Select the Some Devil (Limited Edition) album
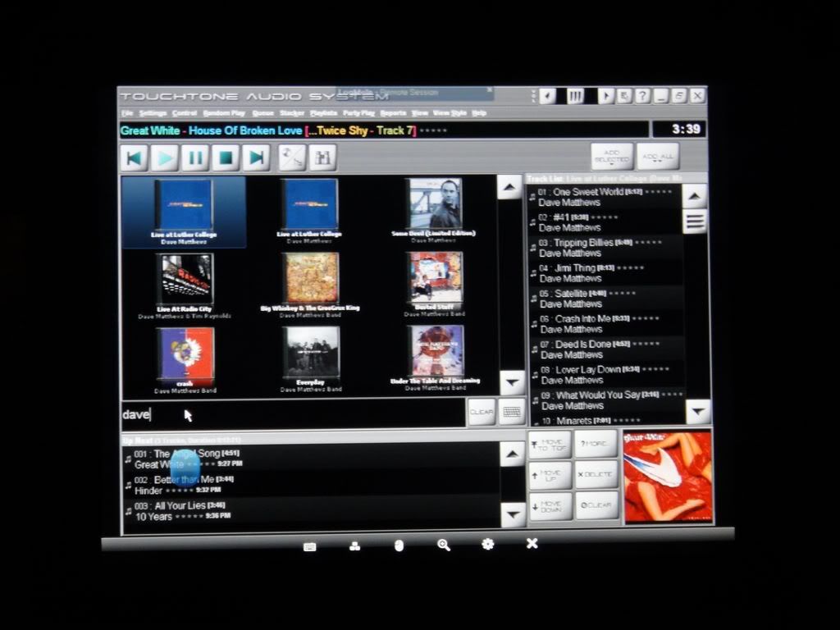This screenshot has width=840, height=630. pyautogui.click(x=434, y=211)
